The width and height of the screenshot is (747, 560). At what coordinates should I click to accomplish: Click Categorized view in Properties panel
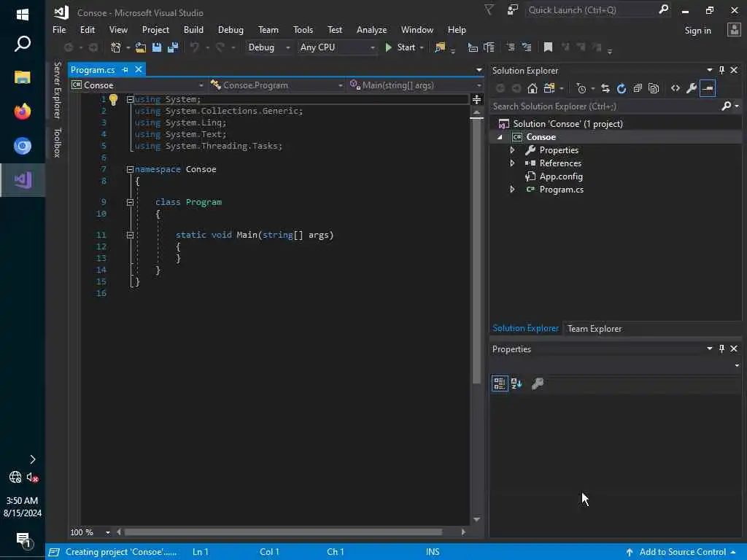point(499,384)
